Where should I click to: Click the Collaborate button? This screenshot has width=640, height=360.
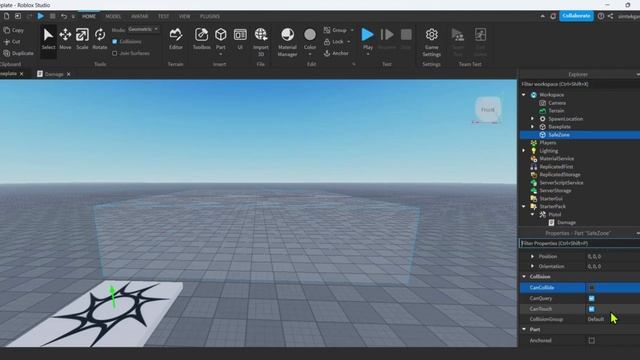(x=576, y=16)
